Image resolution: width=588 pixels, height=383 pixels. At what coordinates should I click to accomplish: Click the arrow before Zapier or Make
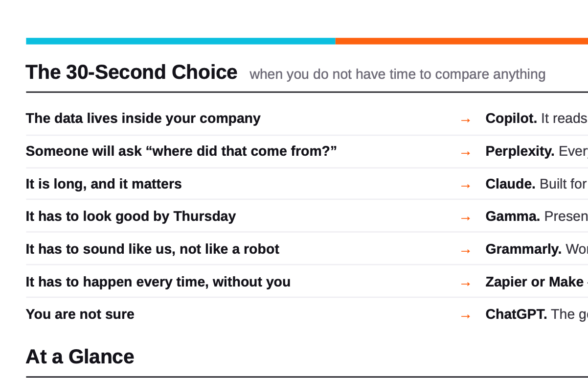coord(466,284)
